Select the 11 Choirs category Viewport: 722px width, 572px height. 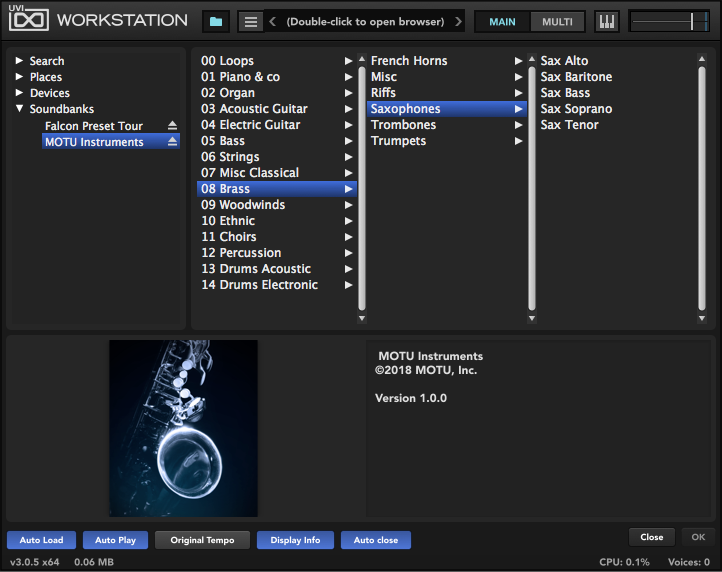[x=277, y=237]
